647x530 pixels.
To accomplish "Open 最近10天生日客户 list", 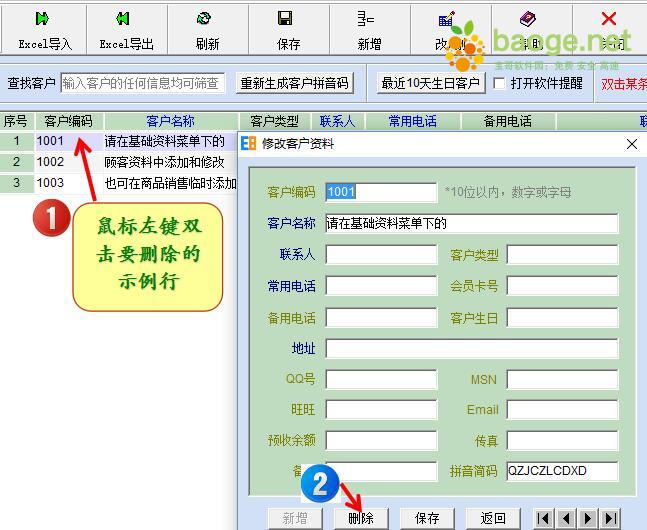I will [430, 84].
